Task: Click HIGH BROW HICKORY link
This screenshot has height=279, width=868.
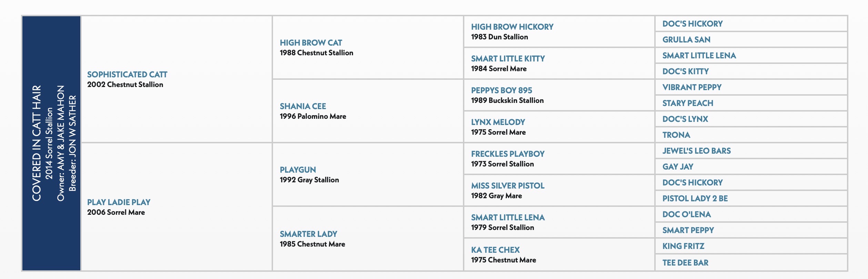Action: (512, 27)
